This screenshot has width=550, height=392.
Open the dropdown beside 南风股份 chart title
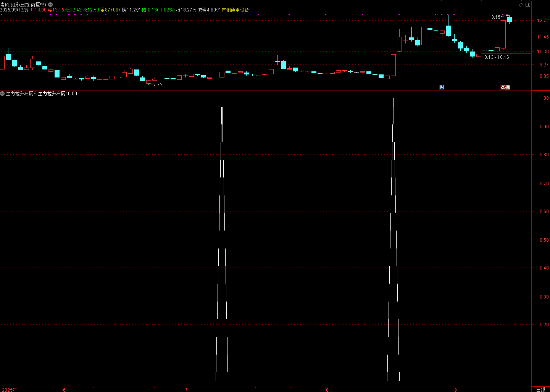(x=50, y=5)
